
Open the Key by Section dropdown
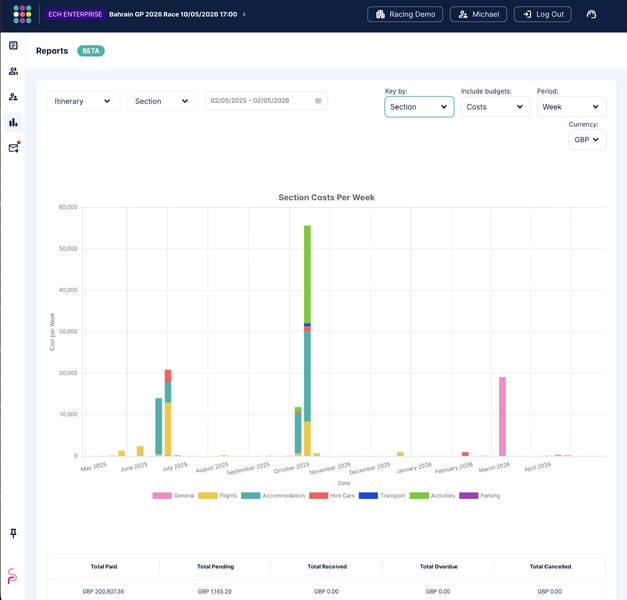click(419, 107)
